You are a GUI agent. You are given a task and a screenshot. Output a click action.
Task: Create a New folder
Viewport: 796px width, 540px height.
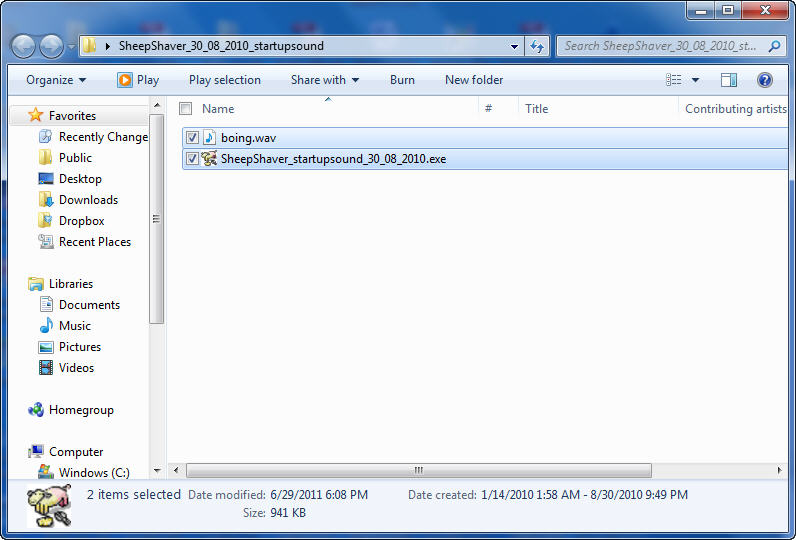click(x=474, y=80)
